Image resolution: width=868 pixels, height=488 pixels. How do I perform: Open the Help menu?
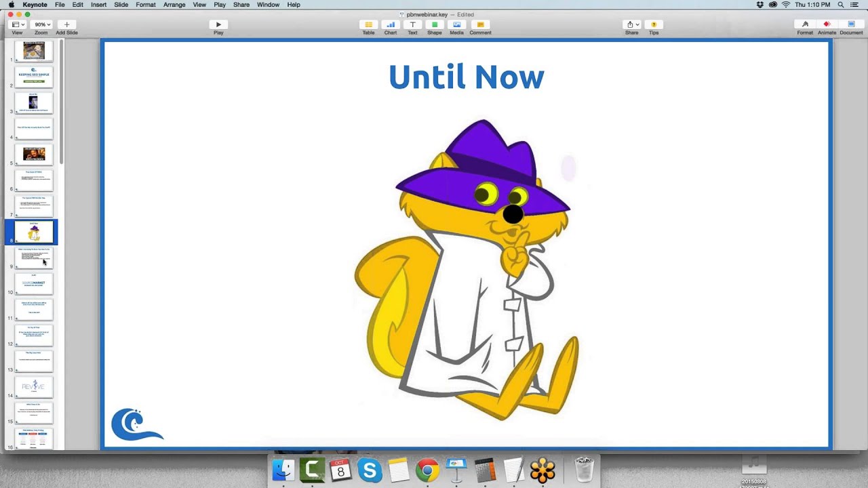pos(294,5)
